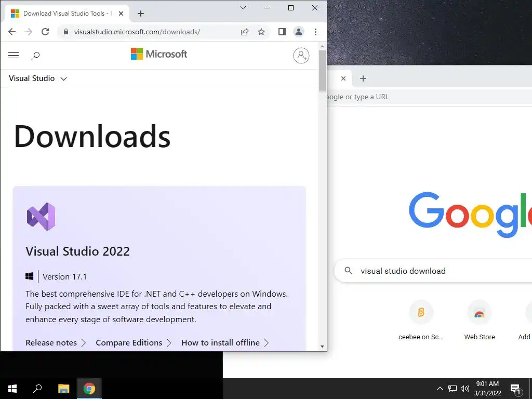The image size is (532, 399).
Task: Click the scrollbar down arrow
Action: [x=322, y=347]
